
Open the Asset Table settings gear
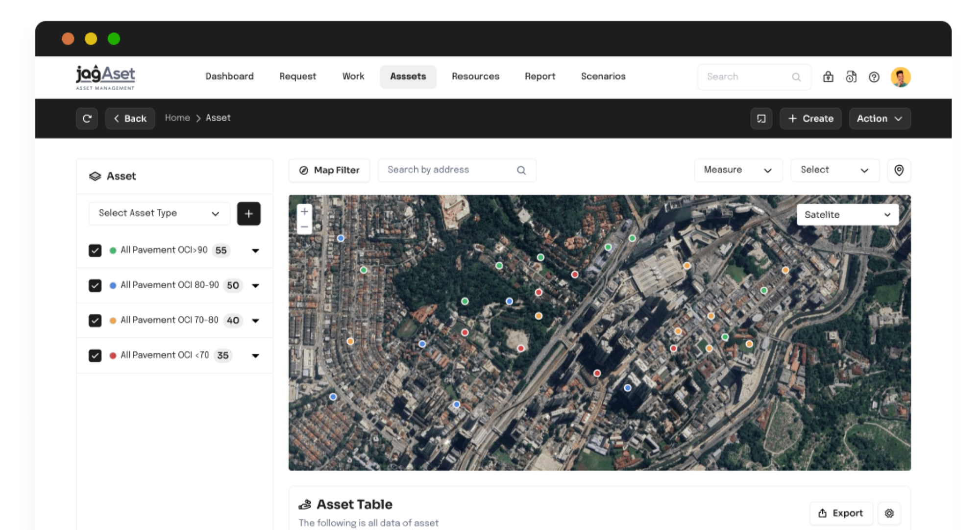click(889, 513)
